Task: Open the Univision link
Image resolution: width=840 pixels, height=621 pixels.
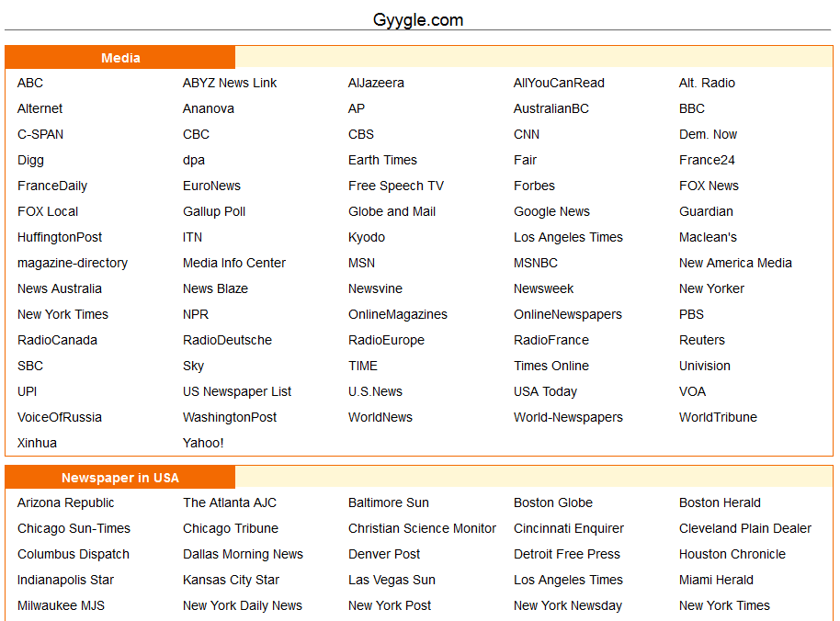Action: pyautogui.click(x=705, y=366)
